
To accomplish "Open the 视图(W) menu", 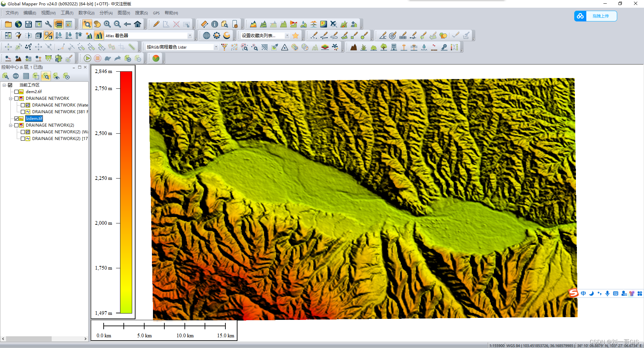I will click(x=48, y=13).
